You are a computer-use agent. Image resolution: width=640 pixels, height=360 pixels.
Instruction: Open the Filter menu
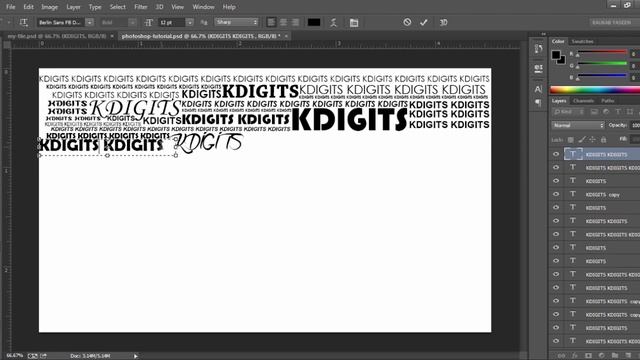pyautogui.click(x=141, y=7)
